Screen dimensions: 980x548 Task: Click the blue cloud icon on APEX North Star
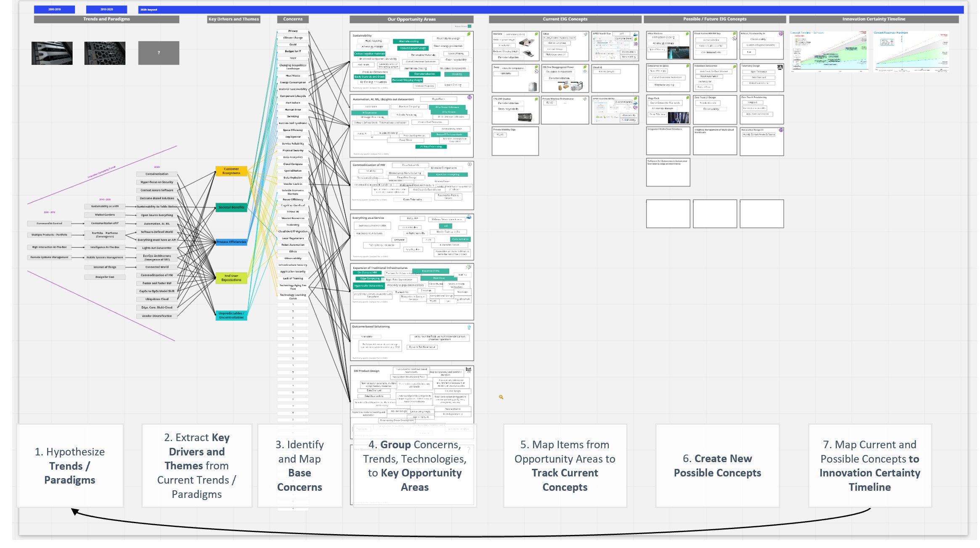[x=636, y=35]
